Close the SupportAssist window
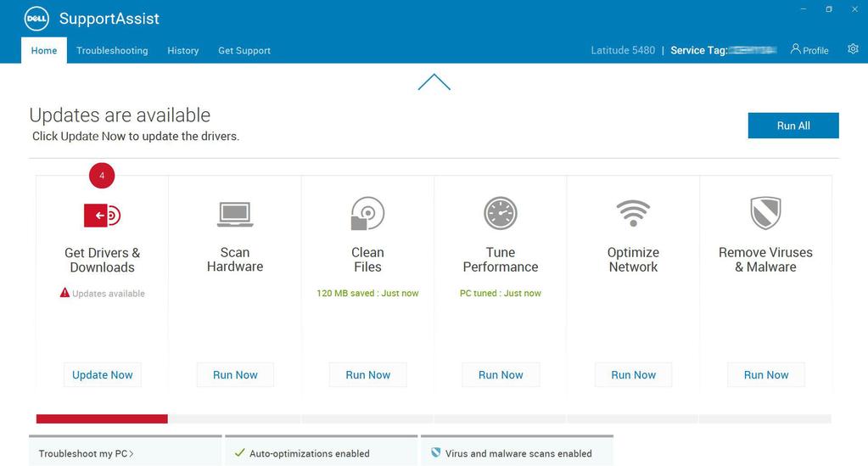Image resolution: width=868 pixels, height=466 pixels. (x=854, y=8)
